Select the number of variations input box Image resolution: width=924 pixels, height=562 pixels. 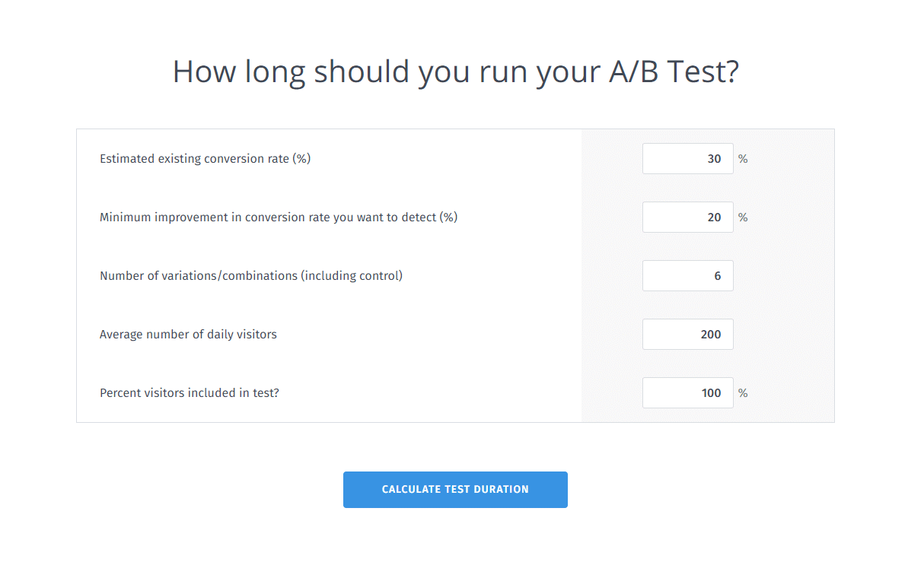687,276
